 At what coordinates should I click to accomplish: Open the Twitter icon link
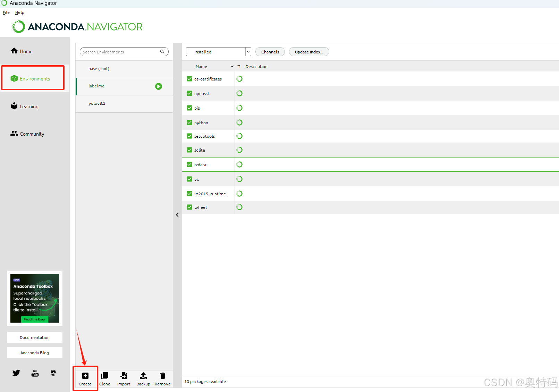point(16,373)
